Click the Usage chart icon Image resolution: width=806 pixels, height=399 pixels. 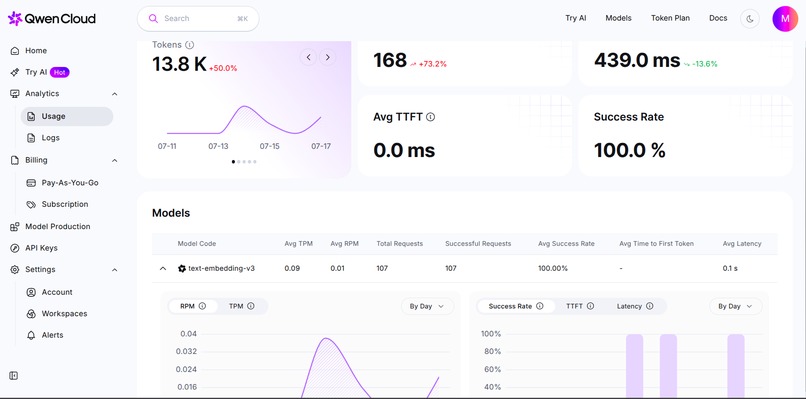tap(31, 116)
